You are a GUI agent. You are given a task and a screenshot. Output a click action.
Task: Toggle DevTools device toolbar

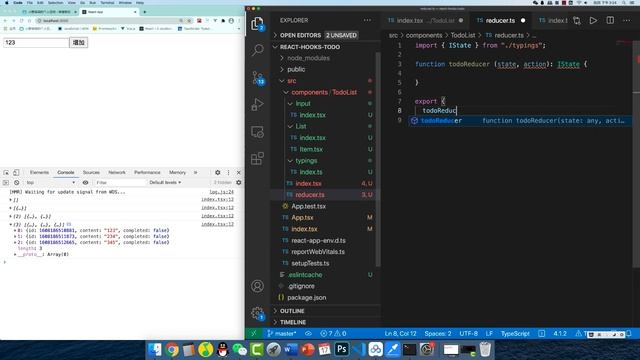pyautogui.click(x=16, y=173)
